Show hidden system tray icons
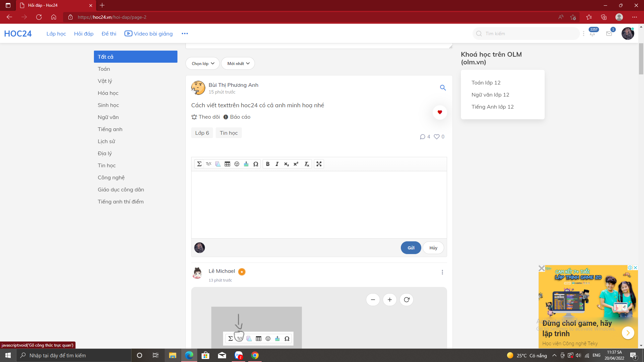Viewport: 644px width, 362px height. point(554,355)
